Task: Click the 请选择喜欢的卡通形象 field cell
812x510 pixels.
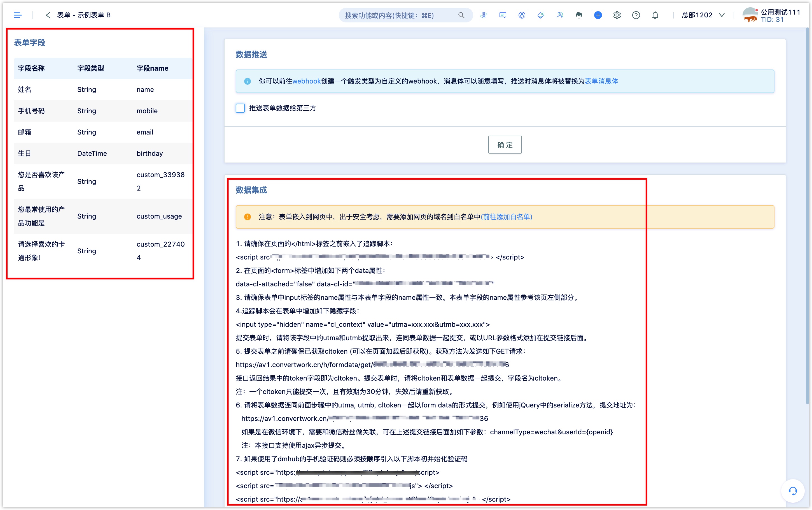Action: tap(41, 251)
